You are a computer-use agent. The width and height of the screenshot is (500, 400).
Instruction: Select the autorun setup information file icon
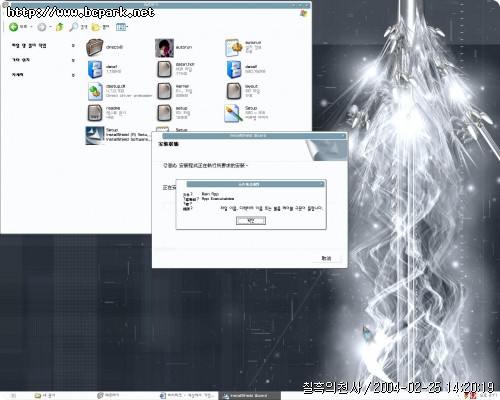pyautogui.click(x=234, y=48)
